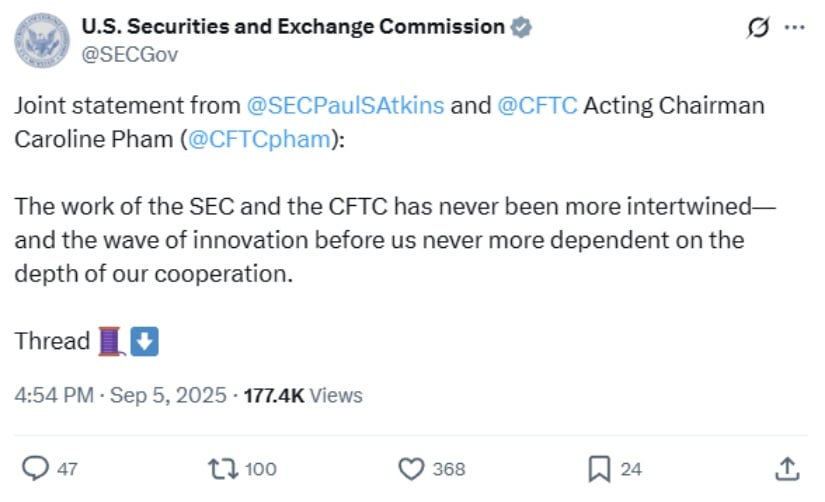Screen dimensions: 825x502
Task: Click the @SECGov handle
Action: [129, 55]
